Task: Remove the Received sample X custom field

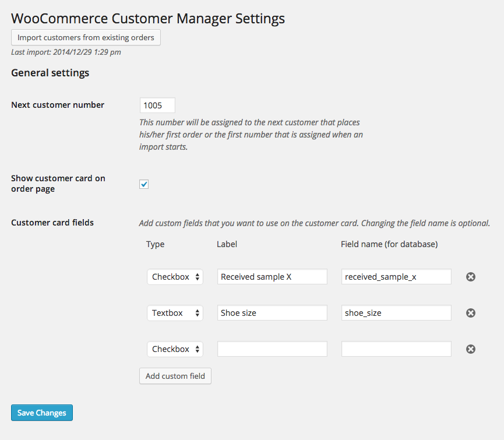Action: tap(470, 277)
